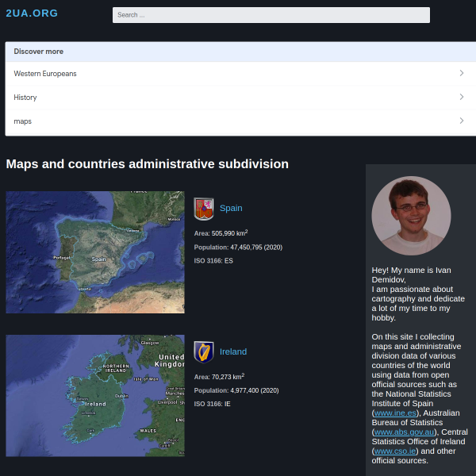
Task: Select the Discover more header text
Action: pyautogui.click(x=39, y=52)
